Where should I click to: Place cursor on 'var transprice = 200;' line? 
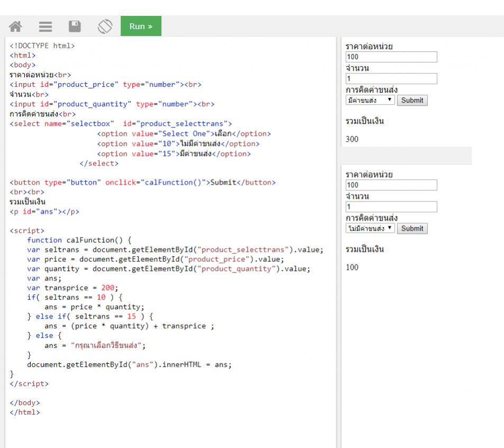(x=72, y=288)
